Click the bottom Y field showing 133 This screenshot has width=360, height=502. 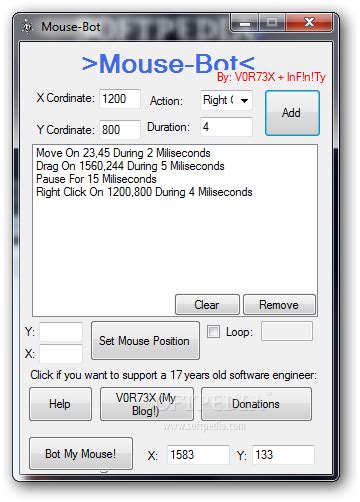pyautogui.click(x=283, y=455)
